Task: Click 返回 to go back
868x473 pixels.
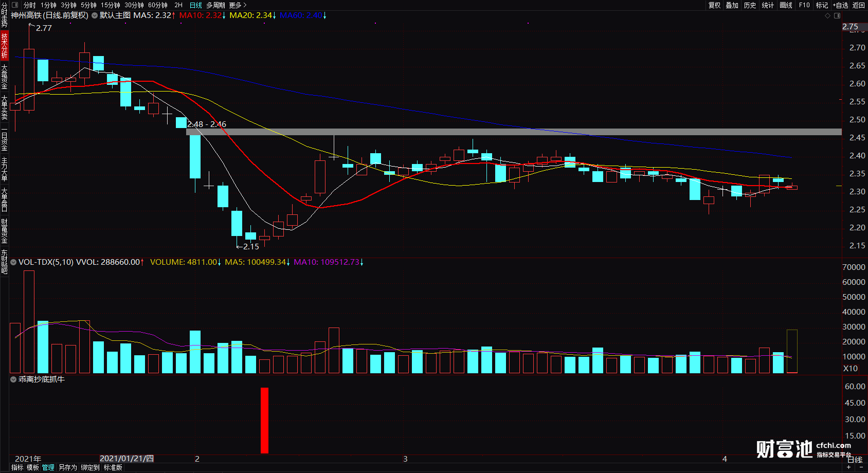Action: 859,5
